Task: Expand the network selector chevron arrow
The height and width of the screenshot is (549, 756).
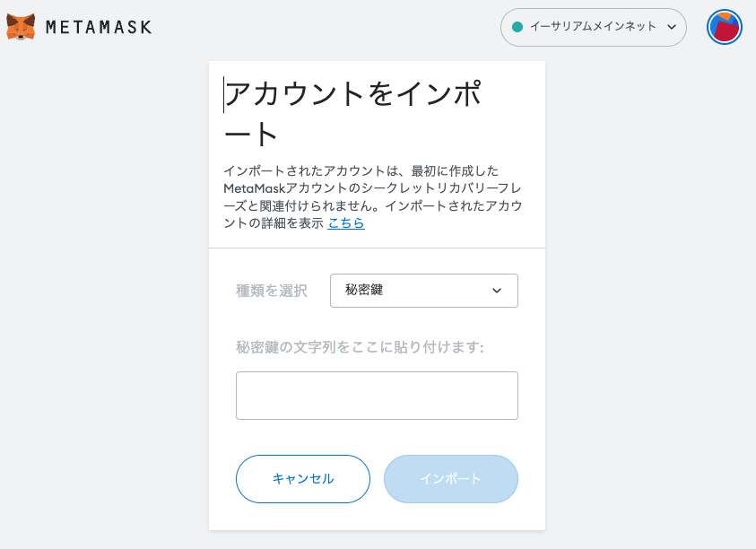Action: (672, 27)
